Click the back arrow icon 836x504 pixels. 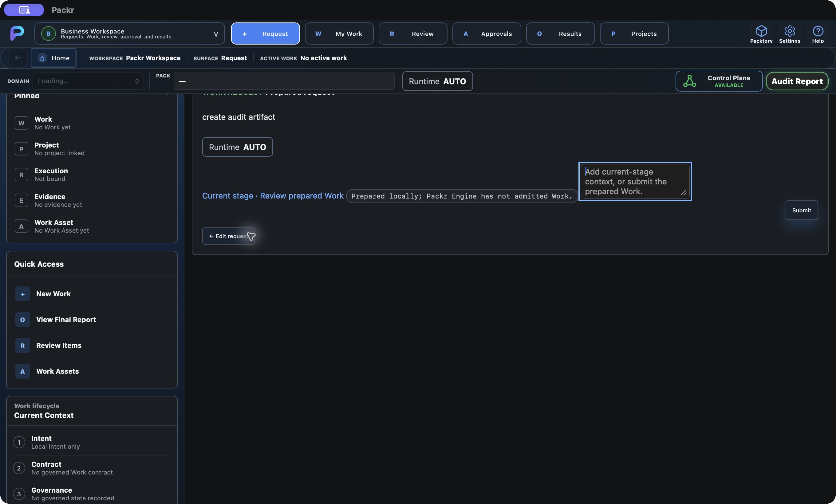pyautogui.click(x=18, y=58)
